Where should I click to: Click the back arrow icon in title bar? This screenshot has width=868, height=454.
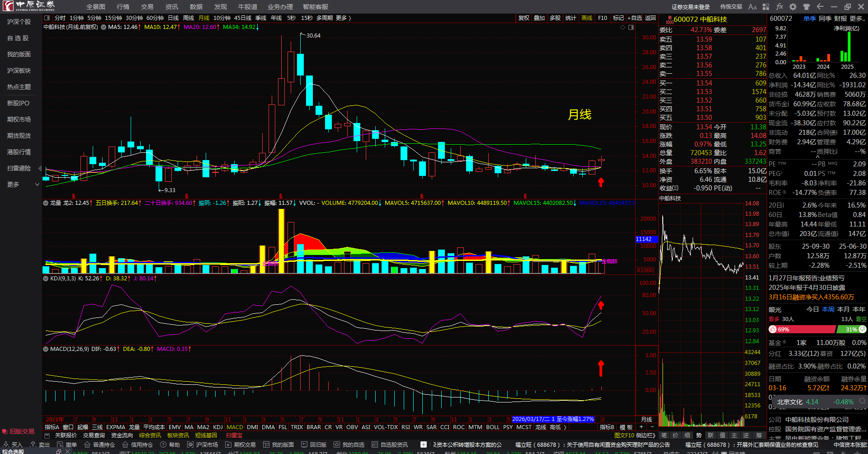coord(820,7)
